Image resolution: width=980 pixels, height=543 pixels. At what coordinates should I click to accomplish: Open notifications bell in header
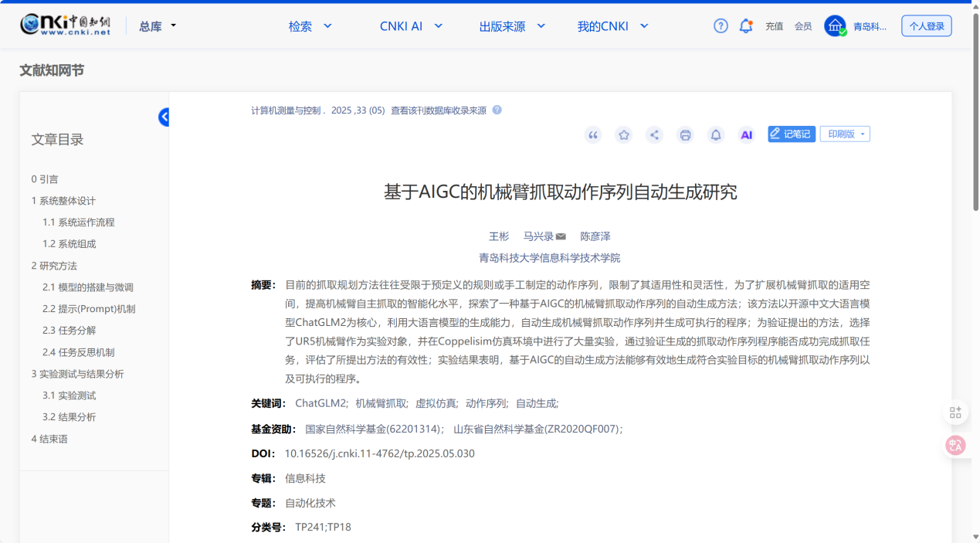(x=746, y=26)
